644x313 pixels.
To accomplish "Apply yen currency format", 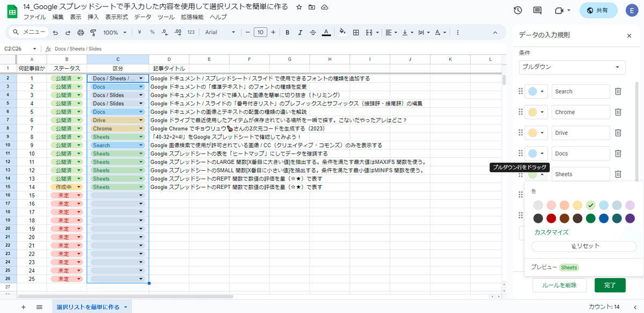I will coord(140,32).
